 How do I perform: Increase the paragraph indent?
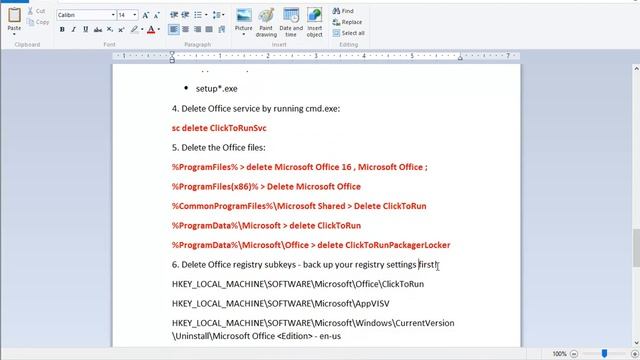185,15
